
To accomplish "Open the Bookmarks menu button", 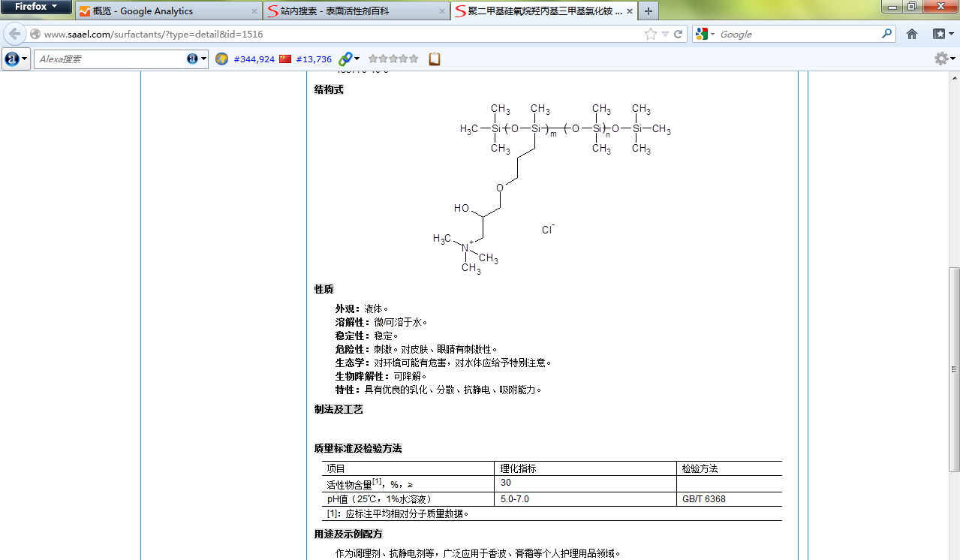I will tap(943, 34).
